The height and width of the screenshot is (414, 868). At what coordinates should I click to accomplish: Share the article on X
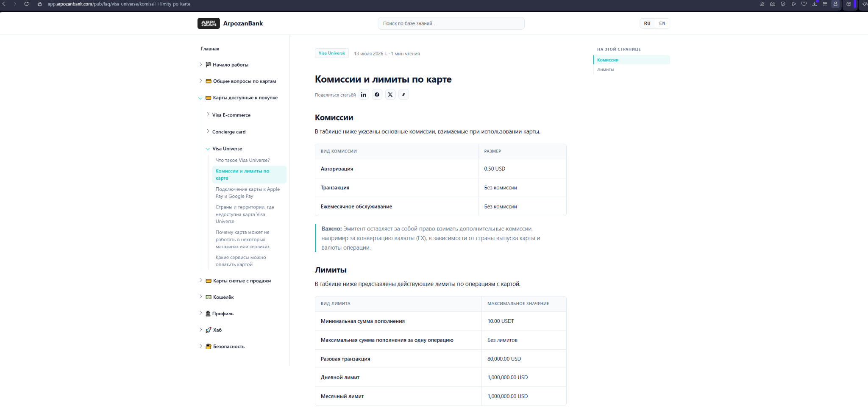390,94
